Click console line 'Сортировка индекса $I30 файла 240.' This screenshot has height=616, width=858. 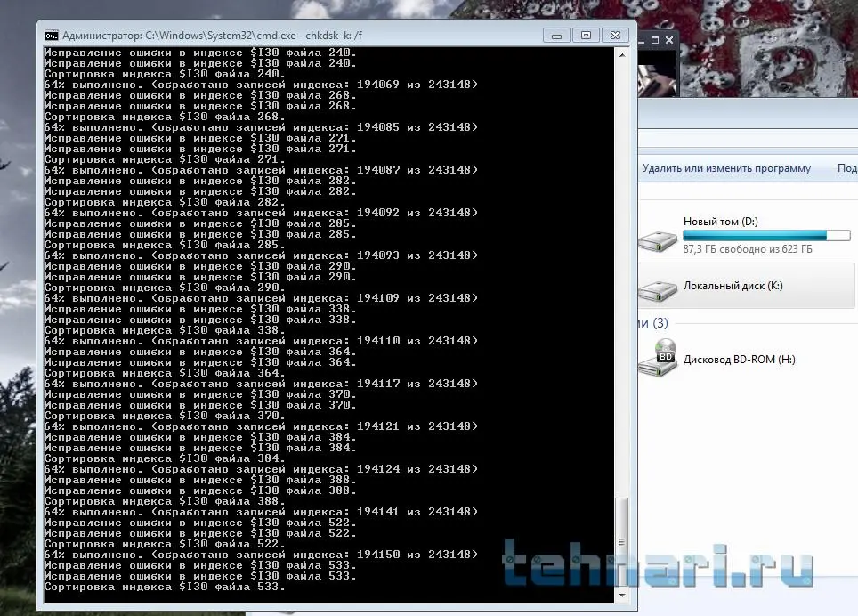pyautogui.click(x=165, y=74)
